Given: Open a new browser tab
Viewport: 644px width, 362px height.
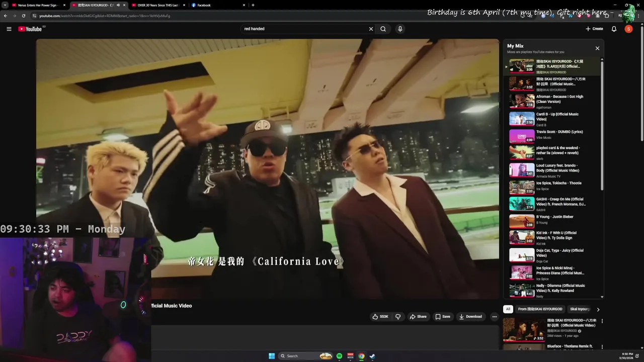Looking at the screenshot, I should (253, 5).
